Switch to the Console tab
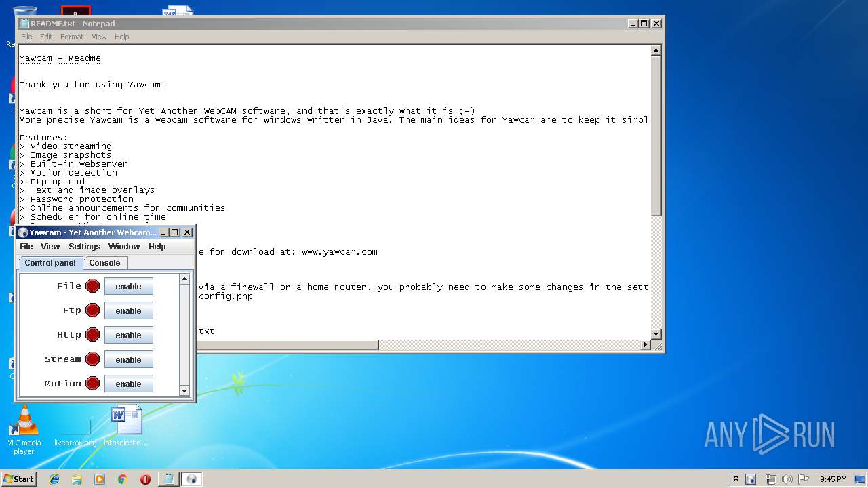 pos(105,263)
